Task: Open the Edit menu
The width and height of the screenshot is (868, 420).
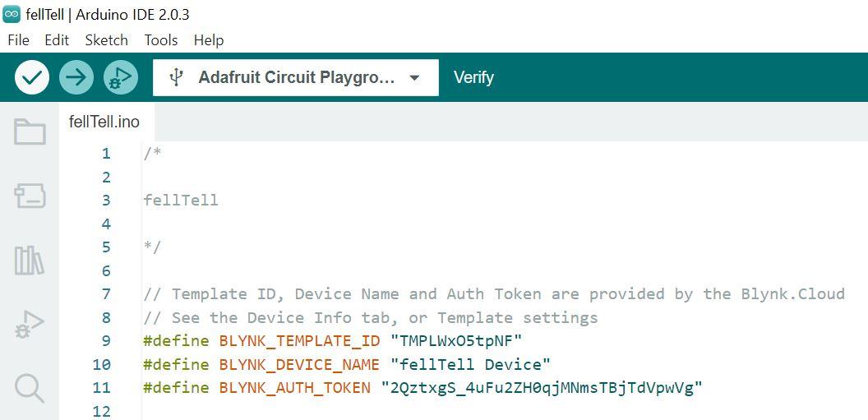Action: [x=57, y=40]
